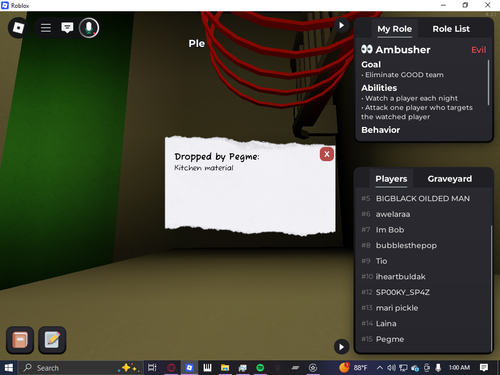The height and width of the screenshot is (375, 500).
Task: Select player iheartbuldak
Action: 422,277
